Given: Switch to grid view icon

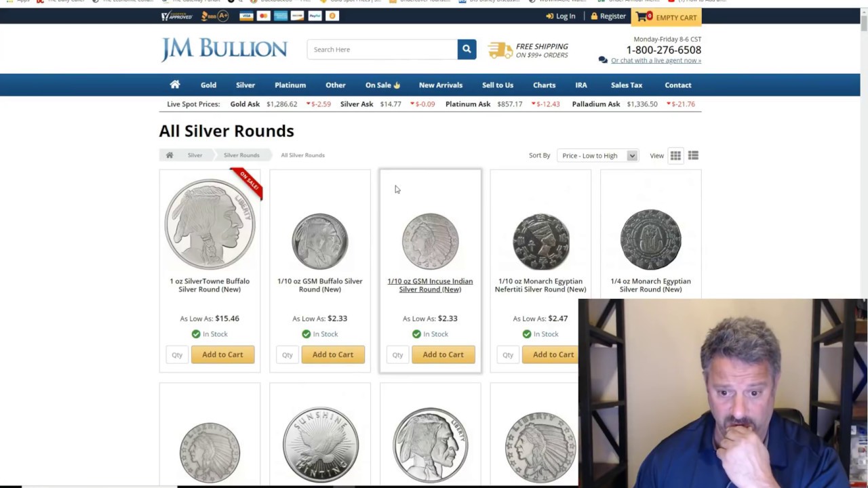Looking at the screenshot, I should click(x=675, y=156).
